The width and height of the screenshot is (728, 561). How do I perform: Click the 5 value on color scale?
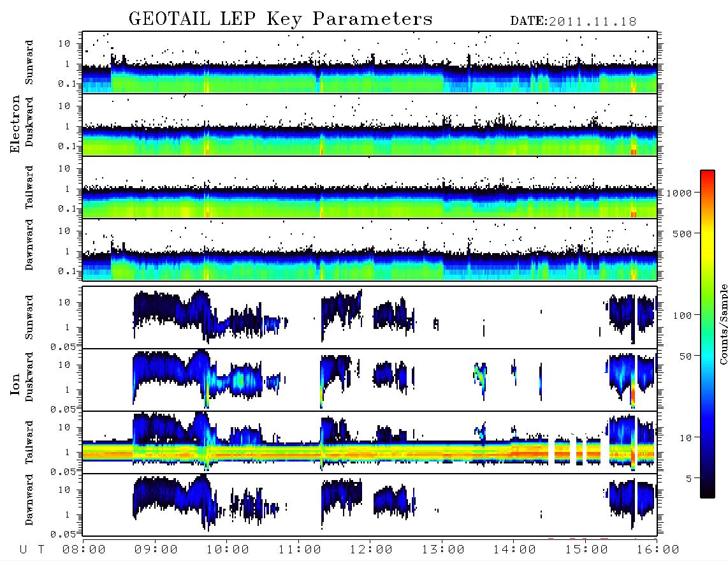pyautogui.click(x=690, y=479)
